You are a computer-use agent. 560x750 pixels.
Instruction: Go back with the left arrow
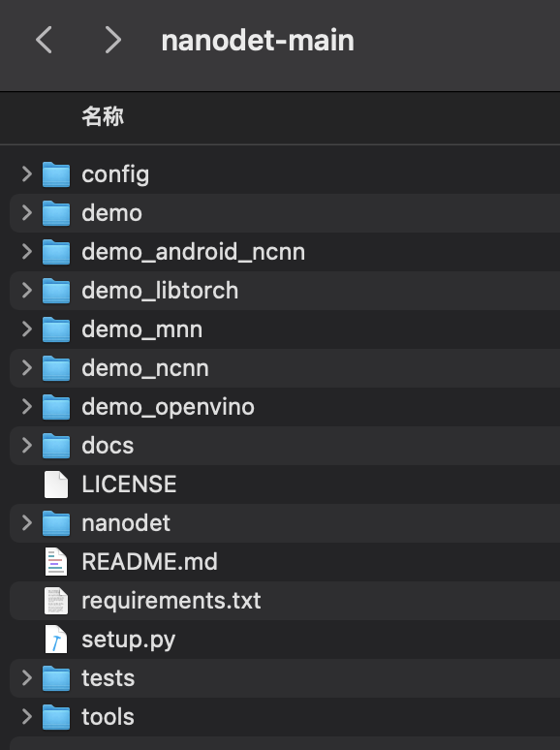coord(44,40)
